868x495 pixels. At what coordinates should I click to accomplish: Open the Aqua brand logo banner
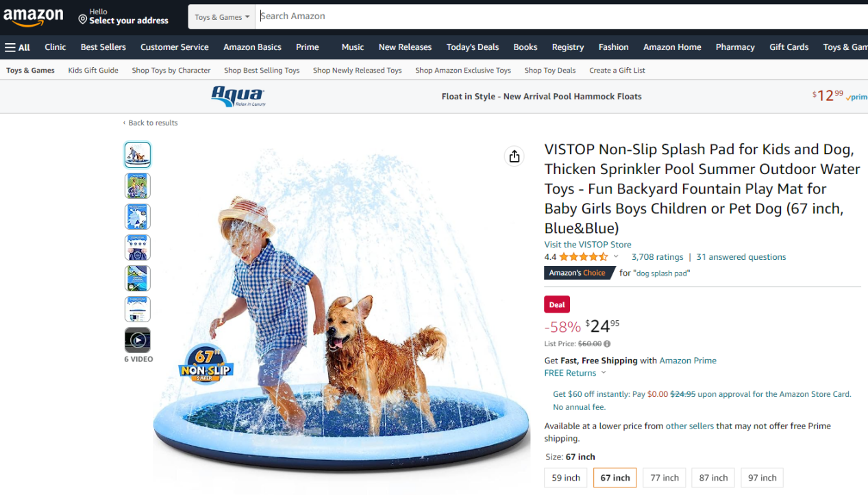(238, 97)
